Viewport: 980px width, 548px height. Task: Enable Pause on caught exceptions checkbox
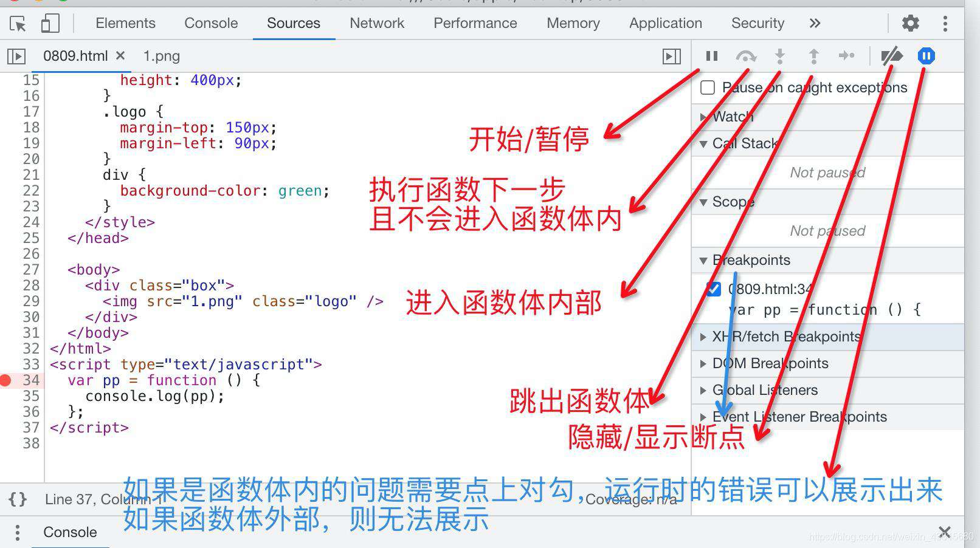(708, 87)
